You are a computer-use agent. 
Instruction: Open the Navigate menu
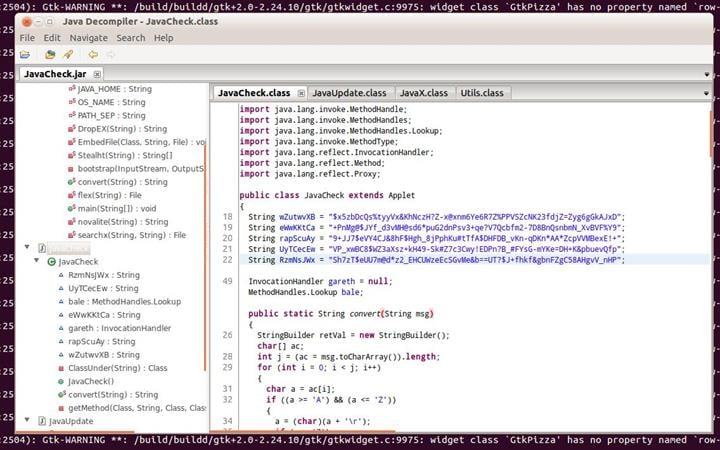tap(88, 38)
